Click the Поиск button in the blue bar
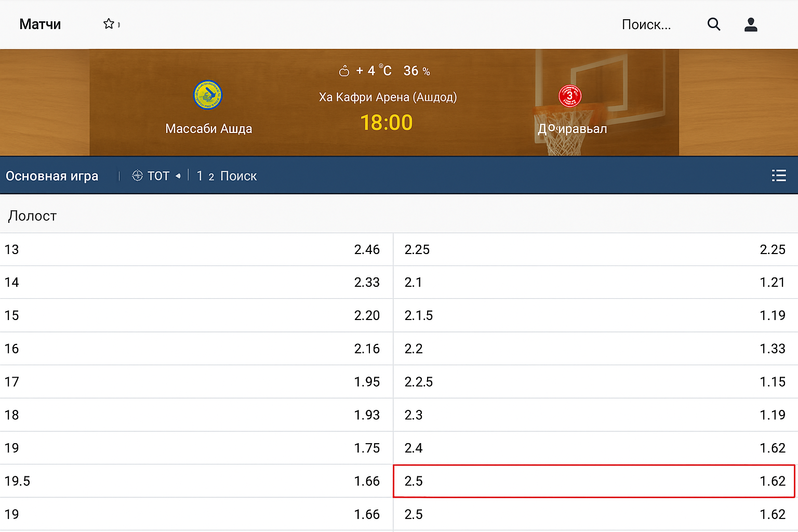 (238, 176)
